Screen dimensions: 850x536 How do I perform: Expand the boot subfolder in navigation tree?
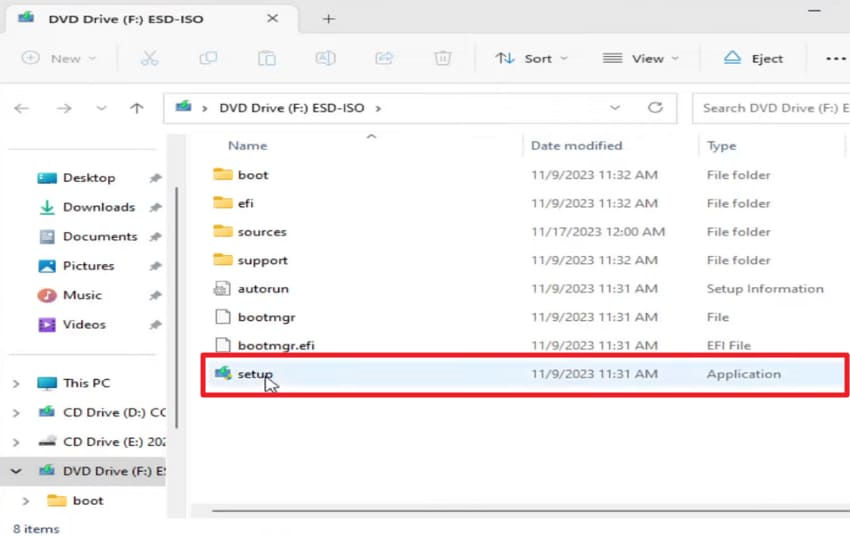click(25, 501)
